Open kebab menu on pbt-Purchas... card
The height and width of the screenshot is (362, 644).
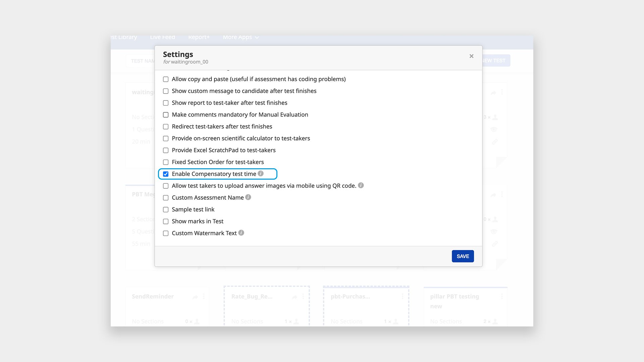[402, 297]
